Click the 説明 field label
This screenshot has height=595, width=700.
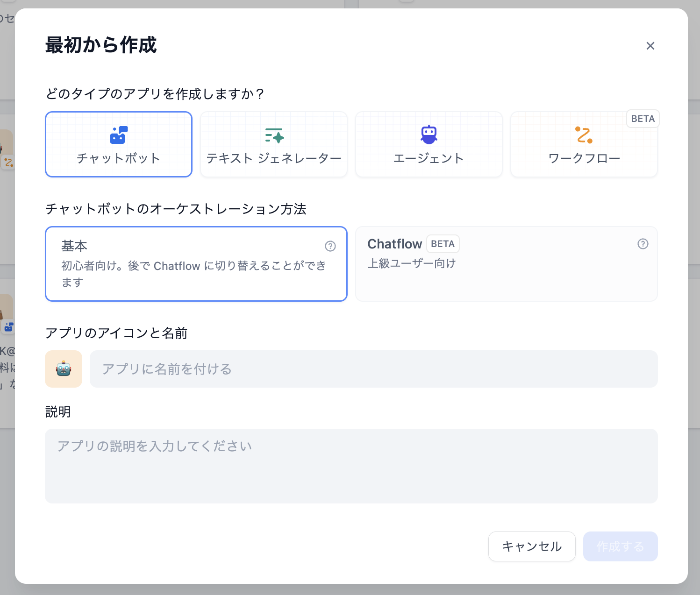pyautogui.click(x=58, y=412)
